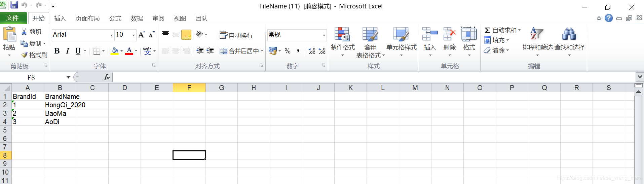The image size is (644, 184).
Task: Toggle Wrap Text (自动换行)
Action: click(x=236, y=35)
